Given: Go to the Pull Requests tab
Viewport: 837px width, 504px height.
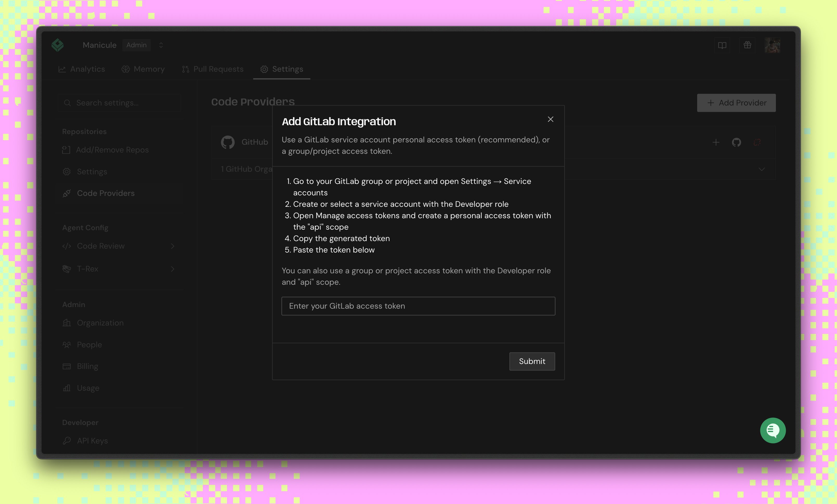Looking at the screenshot, I should [x=213, y=69].
